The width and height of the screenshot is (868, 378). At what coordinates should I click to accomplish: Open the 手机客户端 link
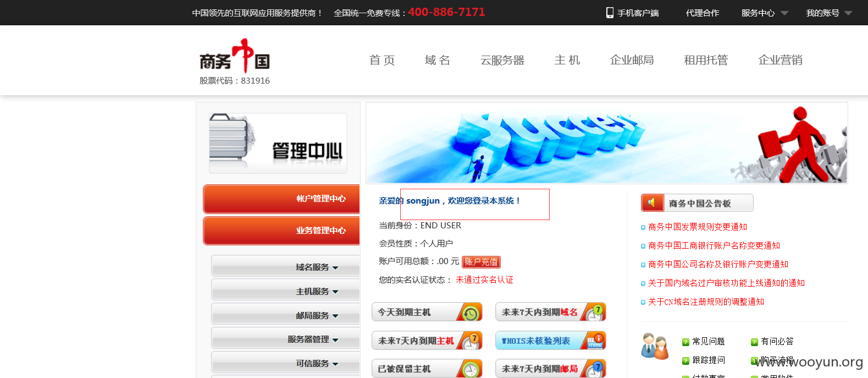(x=638, y=13)
